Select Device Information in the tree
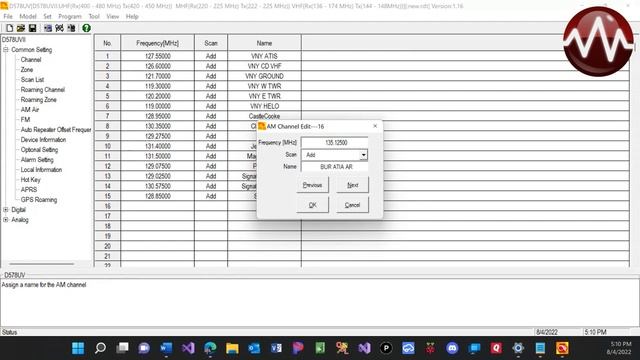 tap(43, 140)
